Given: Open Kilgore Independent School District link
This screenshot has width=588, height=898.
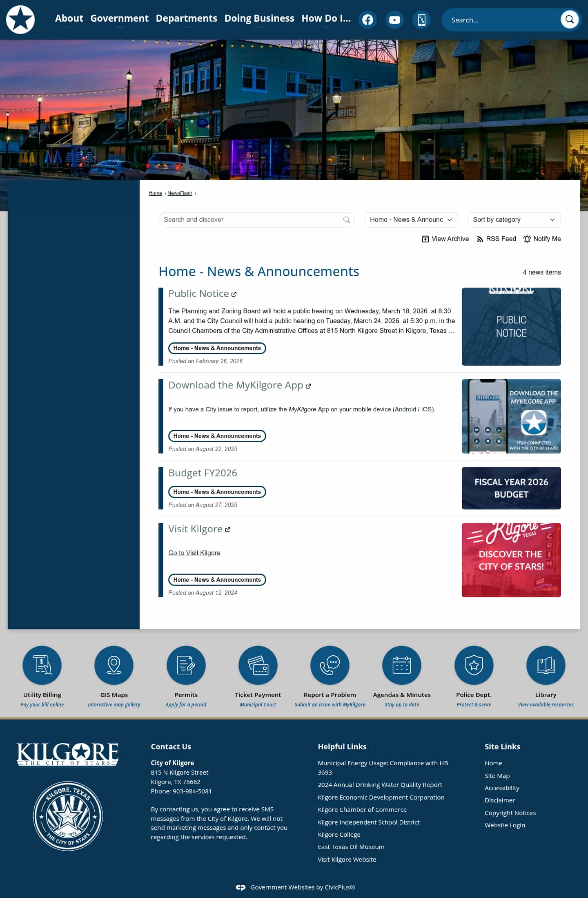Looking at the screenshot, I should tap(369, 822).
